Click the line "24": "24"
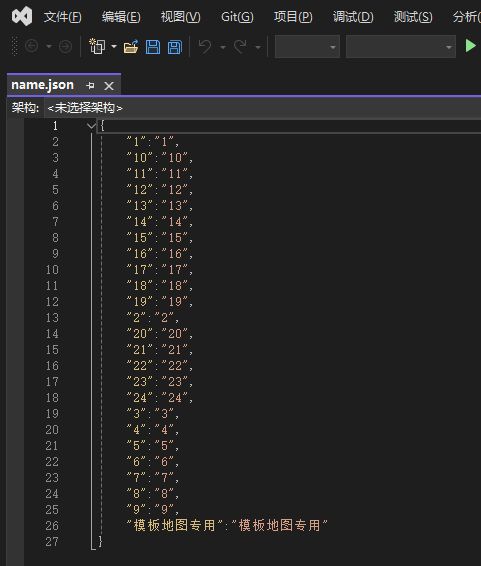This screenshot has width=481, height=566. pyautogui.click(x=159, y=397)
